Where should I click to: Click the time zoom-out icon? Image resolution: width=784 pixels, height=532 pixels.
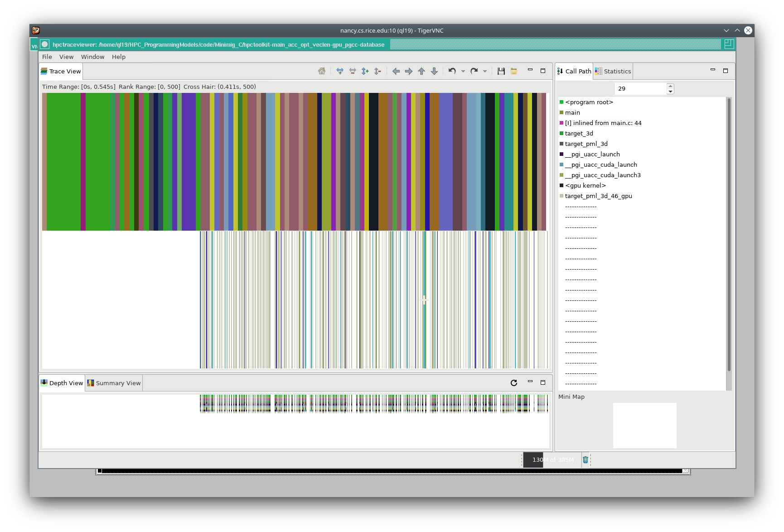pos(353,71)
